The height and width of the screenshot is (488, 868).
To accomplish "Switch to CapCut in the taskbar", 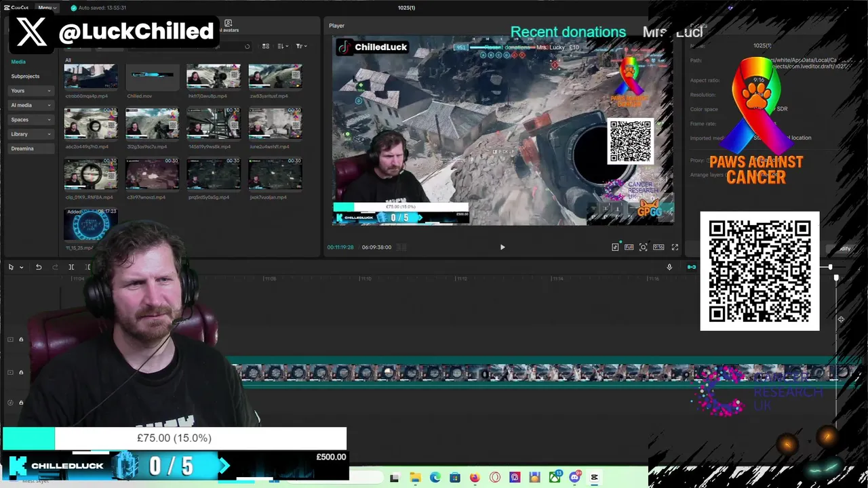I will tap(595, 478).
